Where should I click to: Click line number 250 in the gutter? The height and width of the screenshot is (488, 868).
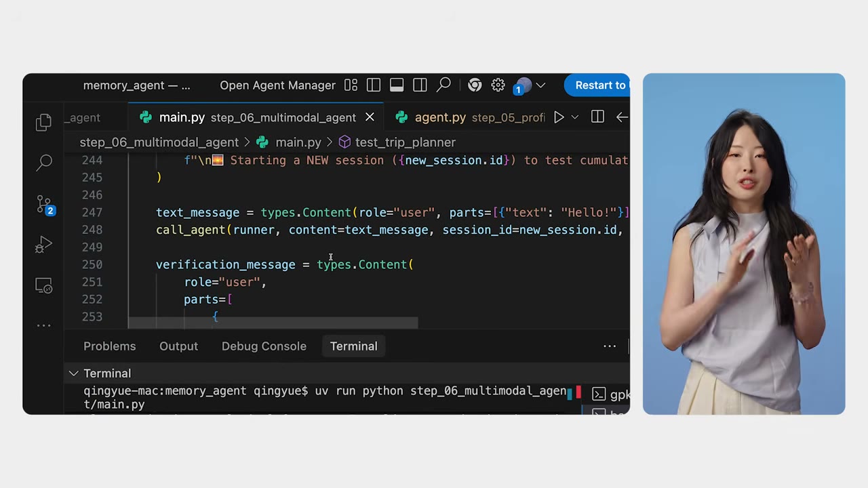[x=92, y=265]
